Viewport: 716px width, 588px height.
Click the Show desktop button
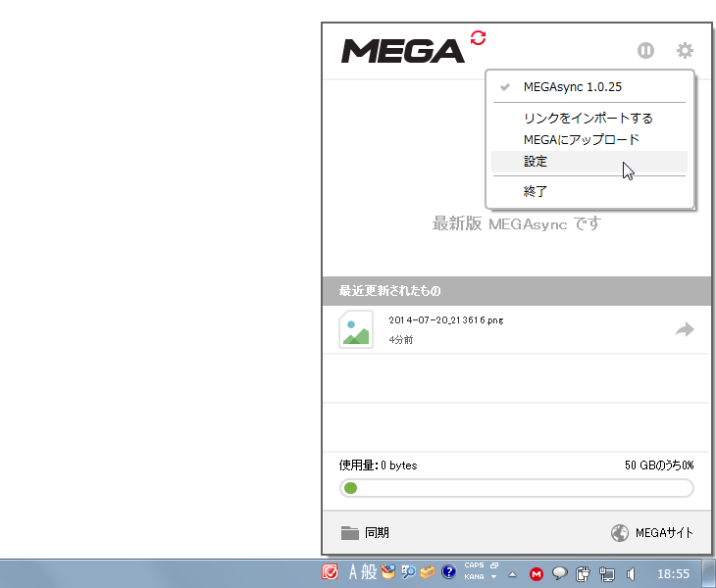click(x=709, y=574)
